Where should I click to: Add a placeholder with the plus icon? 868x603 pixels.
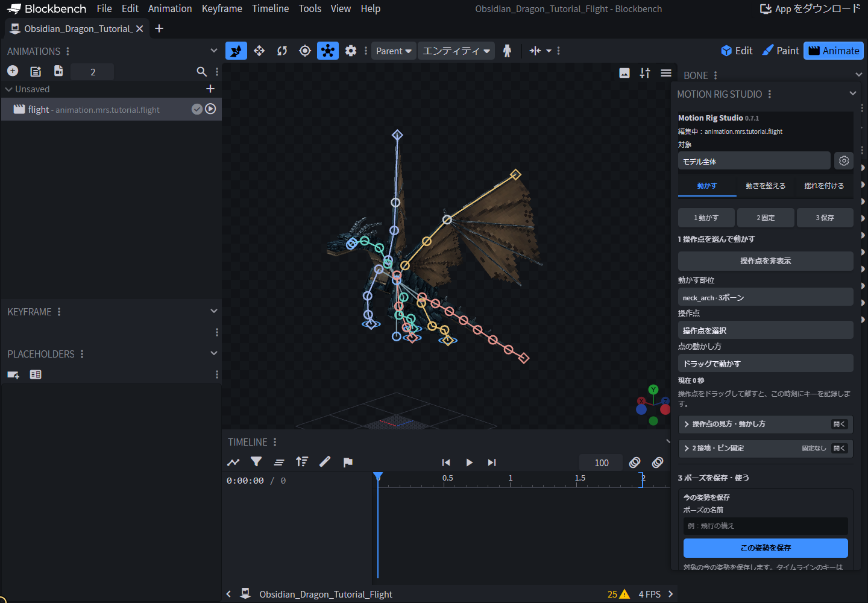[13, 374]
